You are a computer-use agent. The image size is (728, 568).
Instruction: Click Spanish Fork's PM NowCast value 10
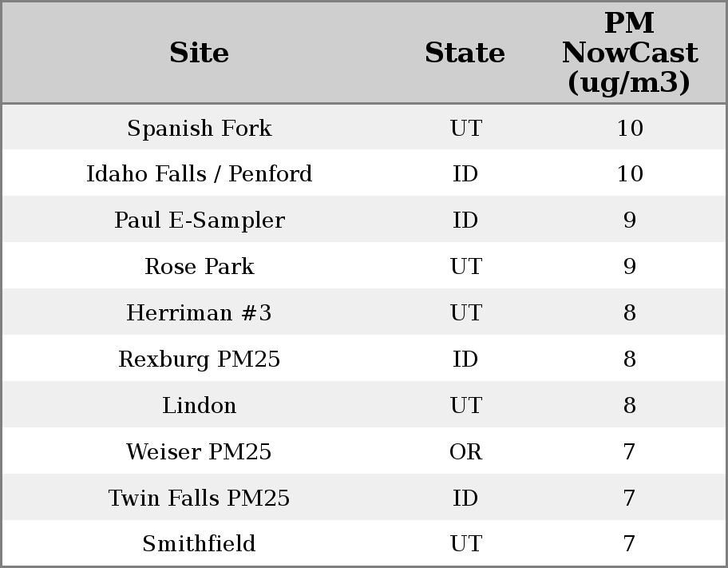pyautogui.click(x=629, y=128)
